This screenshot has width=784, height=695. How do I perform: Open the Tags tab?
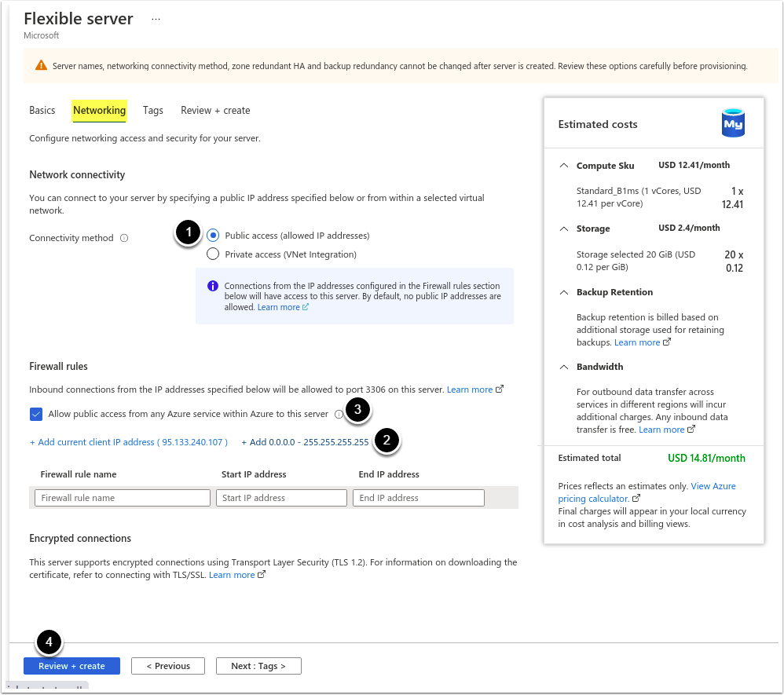pos(153,111)
